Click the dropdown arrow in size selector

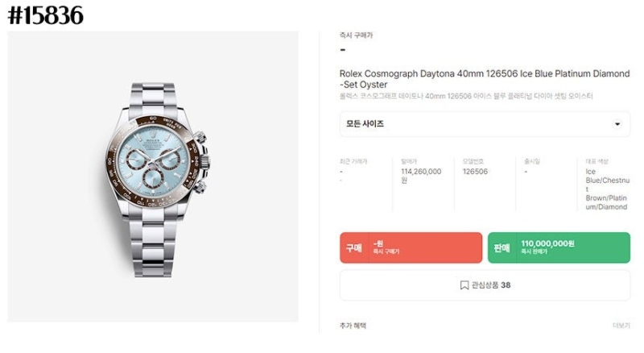617,124
